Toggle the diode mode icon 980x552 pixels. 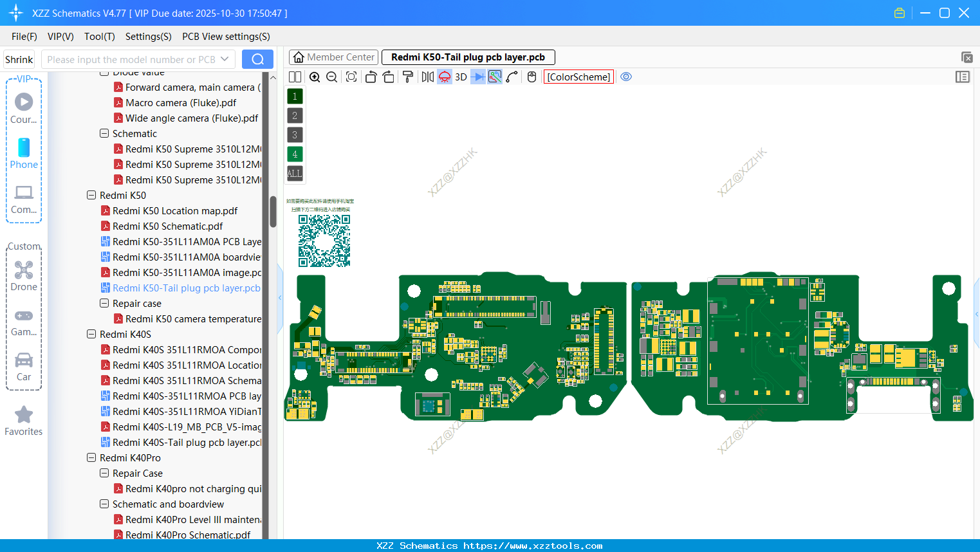point(477,77)
